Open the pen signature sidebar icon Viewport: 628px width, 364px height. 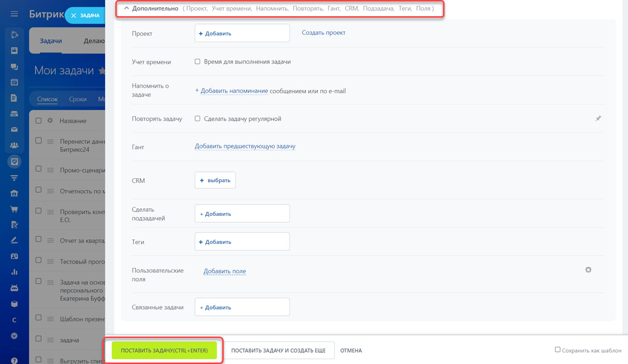click(x=14, y=240)
